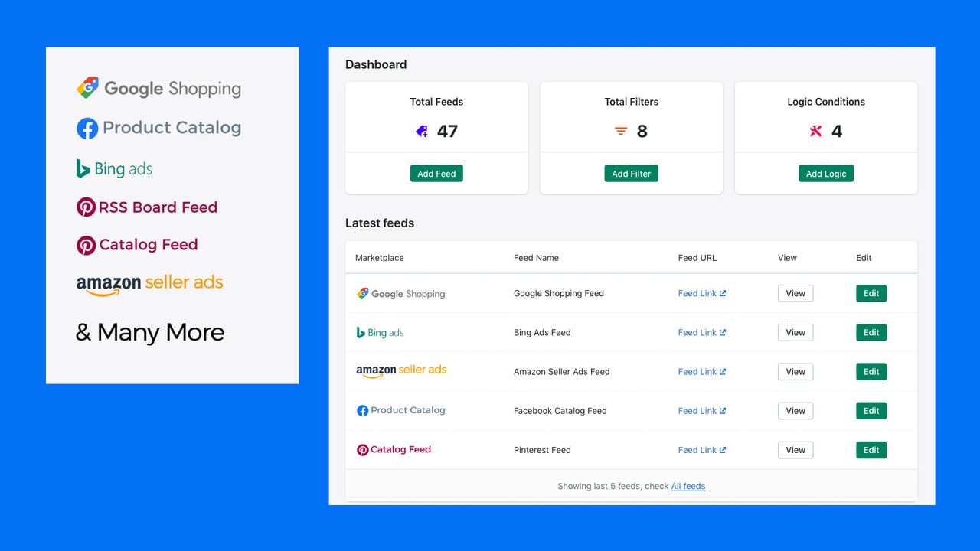Click the Amazon Seller Ads Feed name cell
This screenshot has height=551, width=980.
pos(562,371)
